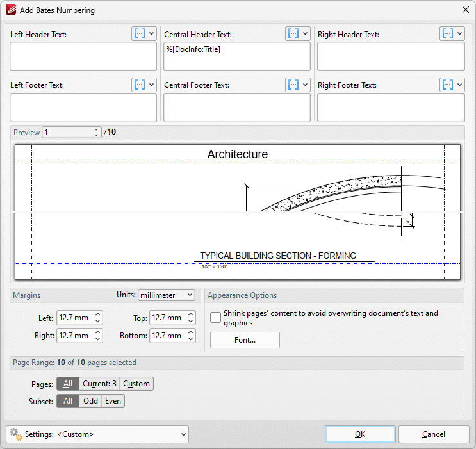This screenshot has height=449, width=476.
Task: Click the Right Footer Text macro icon
Action: pos(448,85)
